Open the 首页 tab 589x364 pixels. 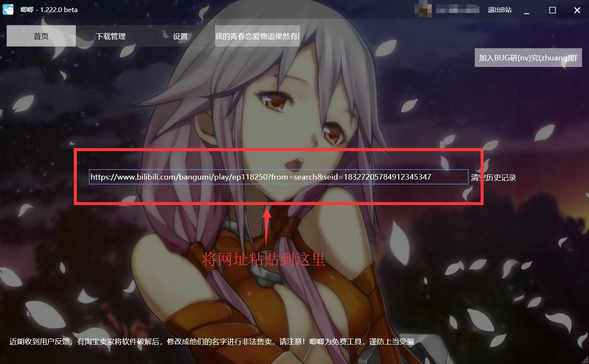point(41,36)
